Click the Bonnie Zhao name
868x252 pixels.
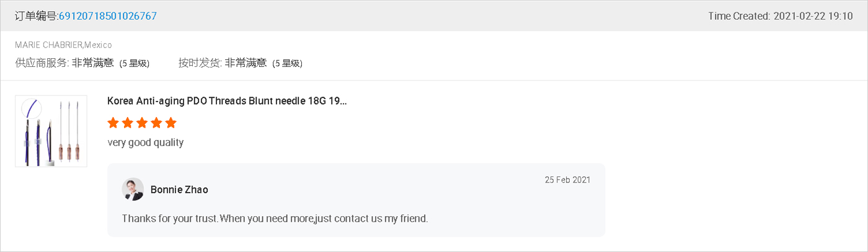tap(179, 189)
